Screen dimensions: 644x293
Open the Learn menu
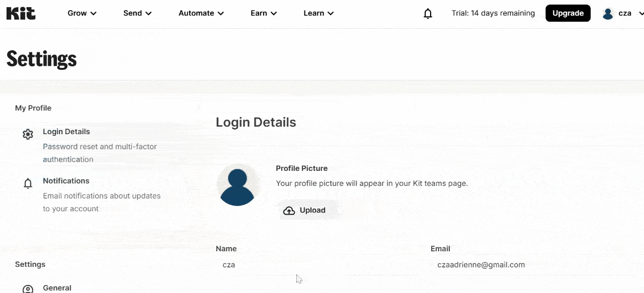click(x=318, y=13)
